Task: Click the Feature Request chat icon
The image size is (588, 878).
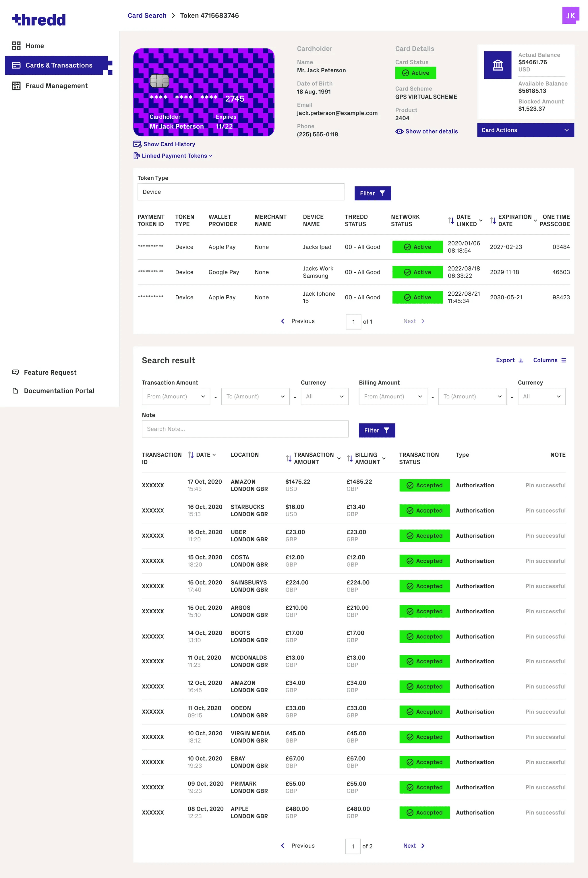Action: [16, 372]
